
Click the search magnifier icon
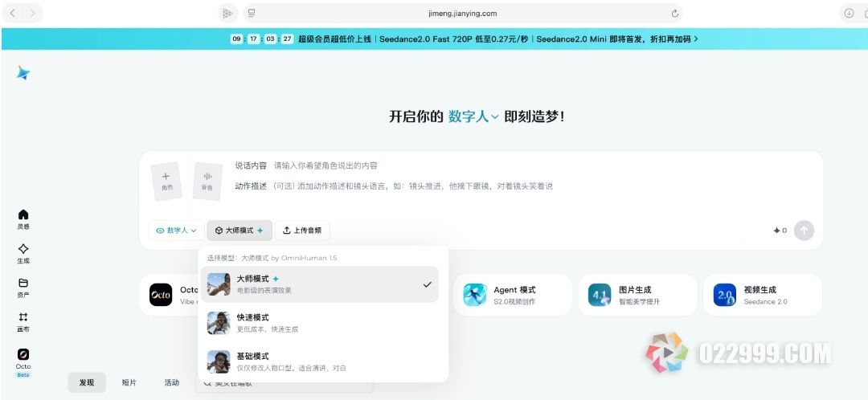pyautogui.click(x=207, y=383)
